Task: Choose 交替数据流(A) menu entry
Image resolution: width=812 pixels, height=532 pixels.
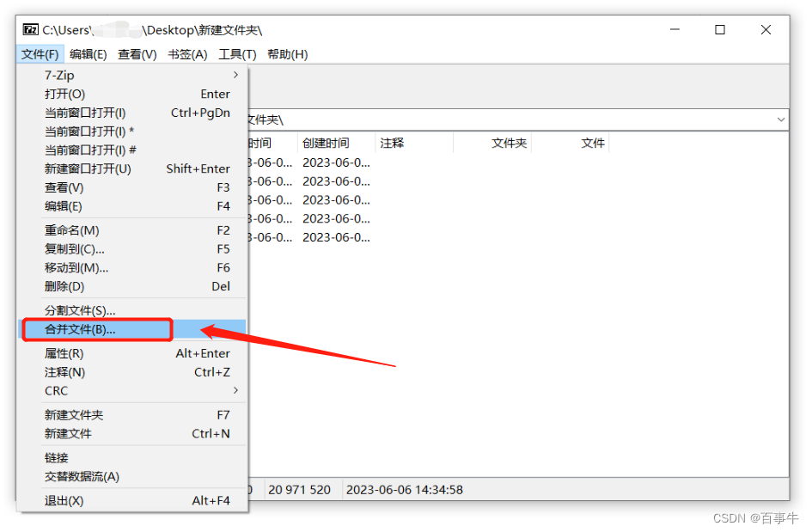Action: point(132,477)
